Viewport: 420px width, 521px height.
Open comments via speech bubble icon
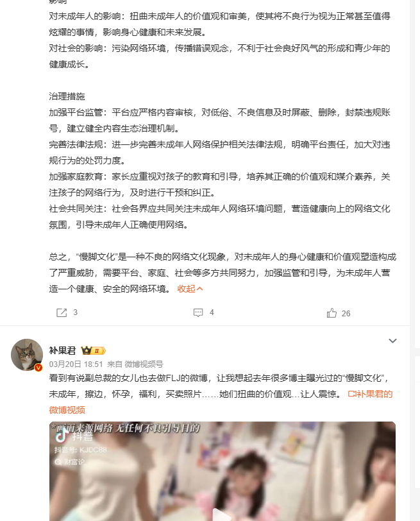[x=198, y=312]
